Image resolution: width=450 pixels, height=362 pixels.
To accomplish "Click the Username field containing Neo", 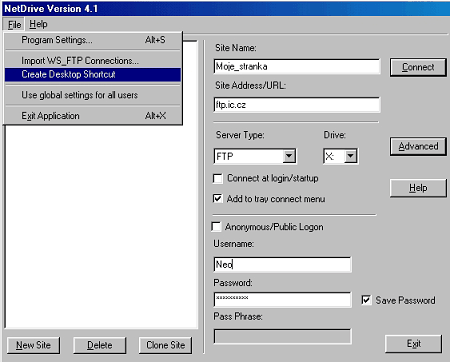I will tap(282, 265).
